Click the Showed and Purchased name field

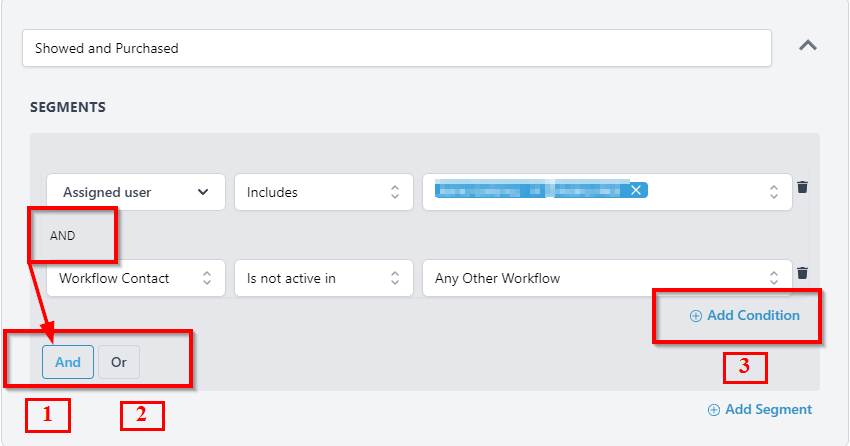pos(396,48)
